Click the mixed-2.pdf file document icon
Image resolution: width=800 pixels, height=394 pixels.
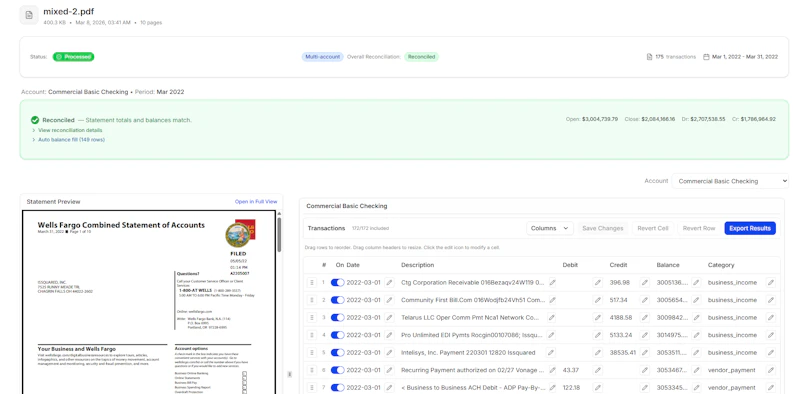pyautogui.click(x=29, y=15)
